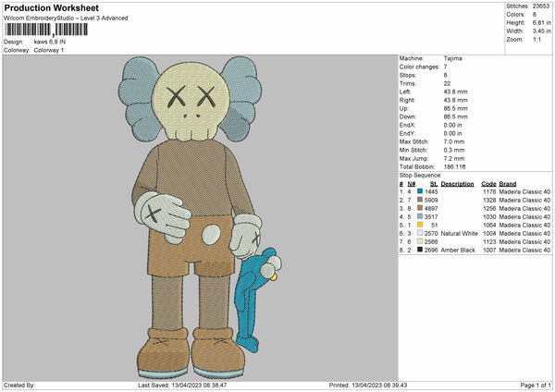This screenshot has width=555, height=392.
Task: Select the yellow swatch in stop 5
Action: point(420,225)
